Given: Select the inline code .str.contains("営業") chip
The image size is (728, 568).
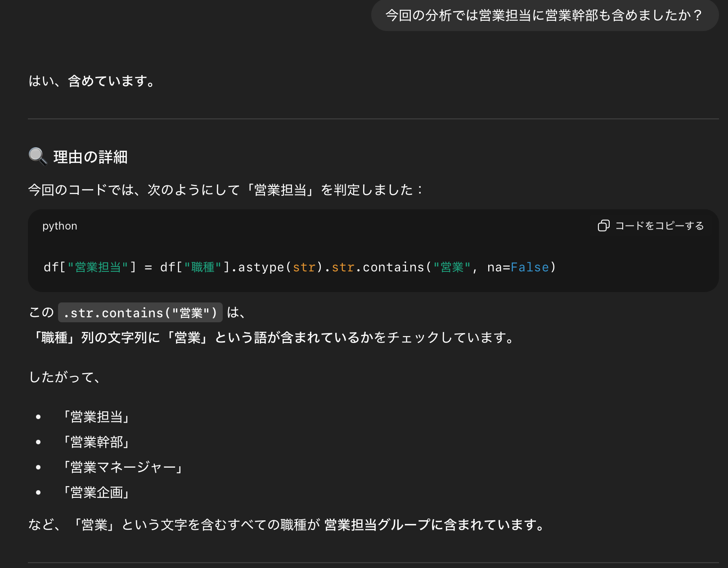Looking at the screenshot, I should pyautogui.click(x=140, y=313).
